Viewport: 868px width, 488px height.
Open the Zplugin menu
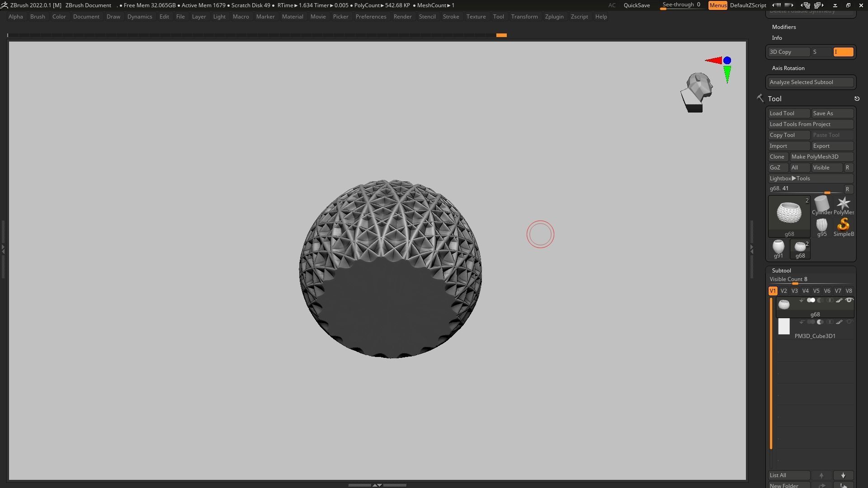pyautogui.click(x=554, y=17)
